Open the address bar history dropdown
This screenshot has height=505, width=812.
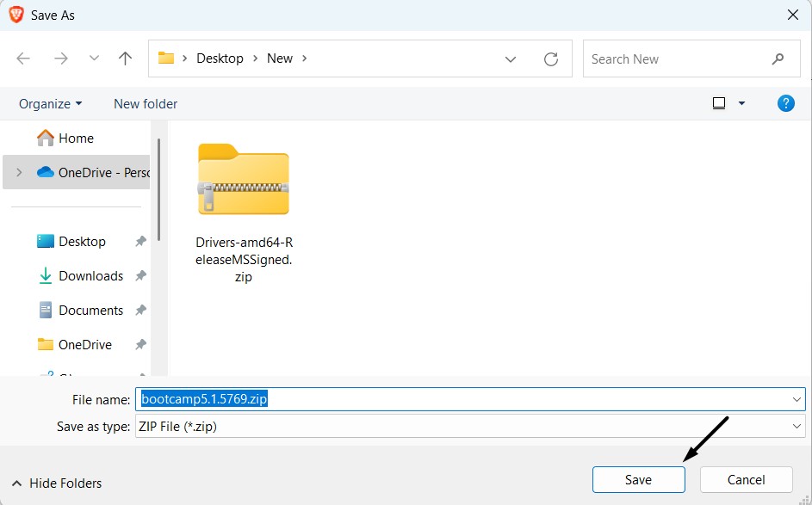point(511,59)
